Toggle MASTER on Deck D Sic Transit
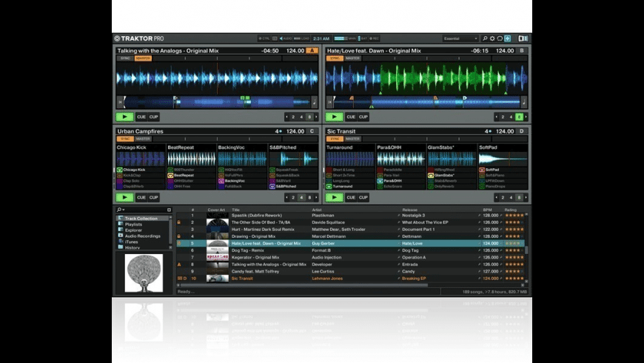 [353, 139]
